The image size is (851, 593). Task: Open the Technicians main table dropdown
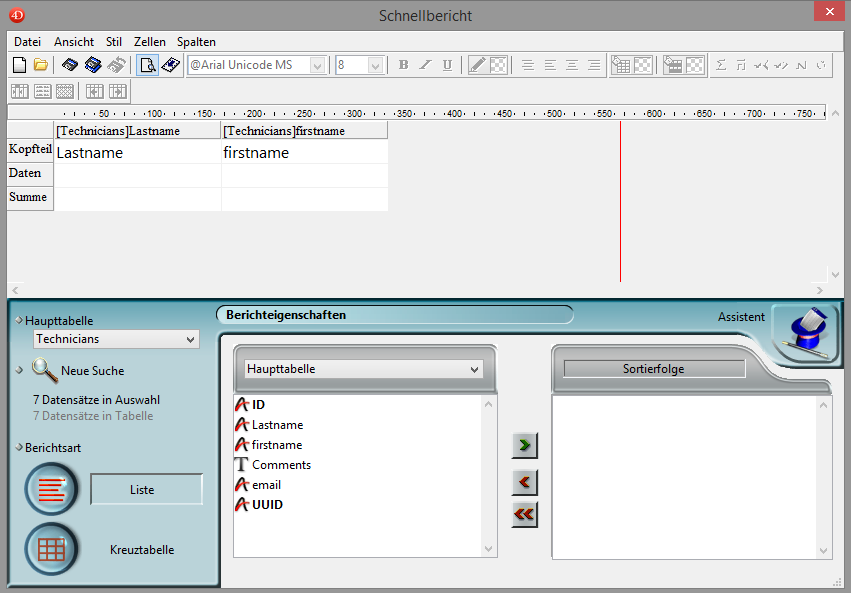point(116,340)
